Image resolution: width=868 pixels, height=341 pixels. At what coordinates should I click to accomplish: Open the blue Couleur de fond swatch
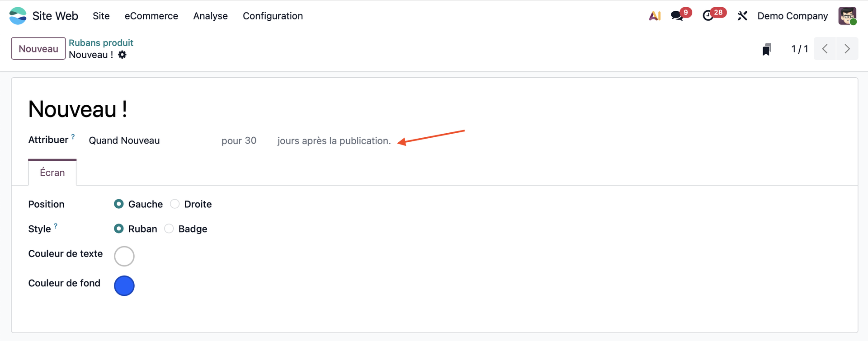click(x=124, y=285)
